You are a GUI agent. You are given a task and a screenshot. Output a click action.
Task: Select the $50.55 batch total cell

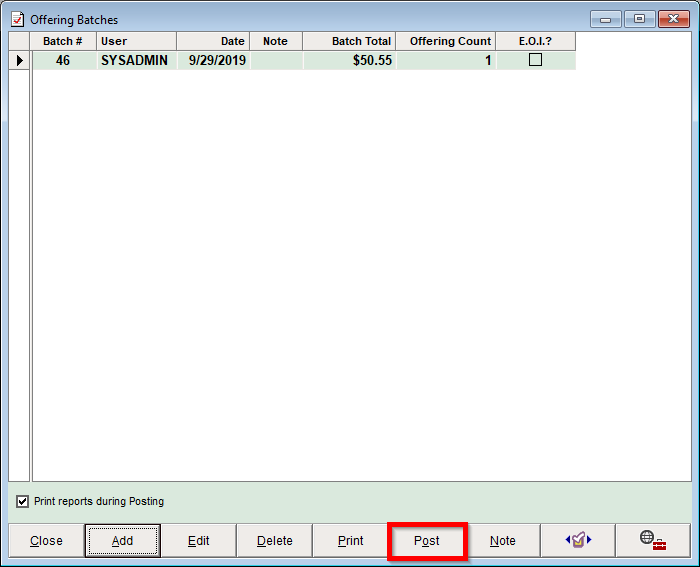click(x=349, y=61)
